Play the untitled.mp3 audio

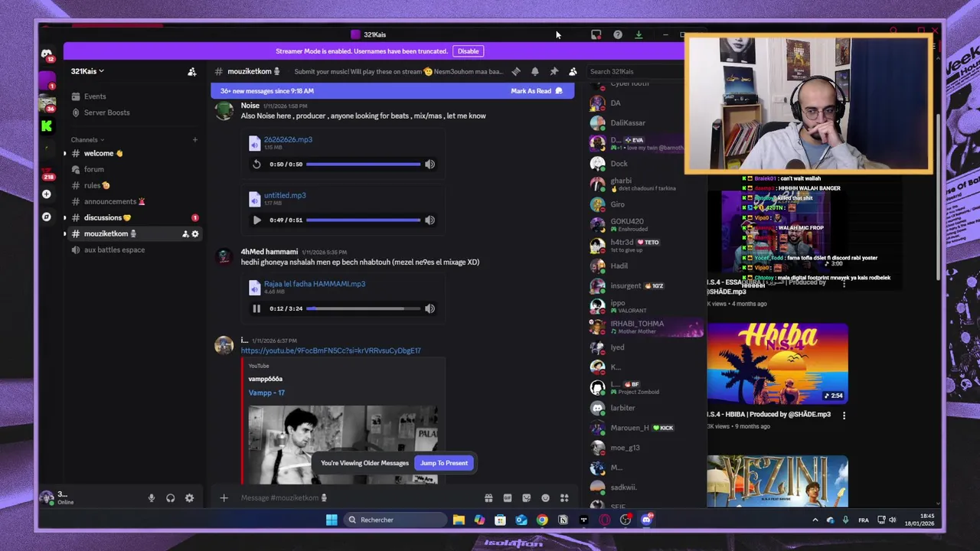click(256, 220)
